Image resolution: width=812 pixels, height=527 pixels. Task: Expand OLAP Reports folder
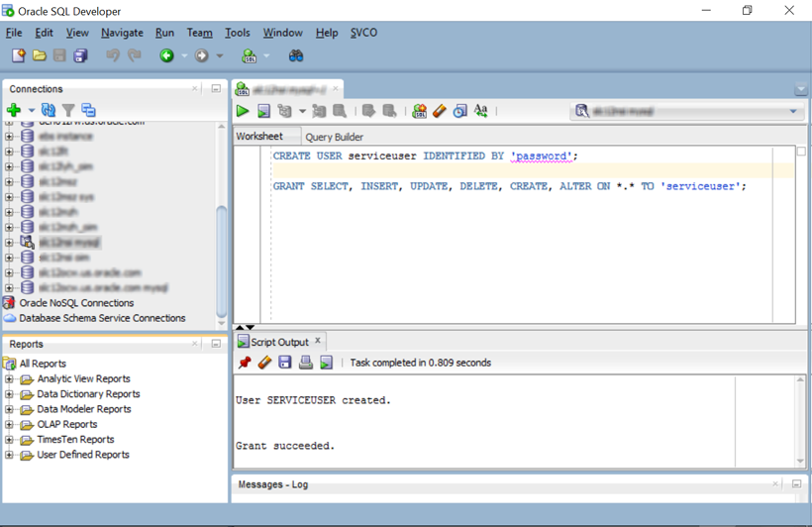click(x=9, y=424)
